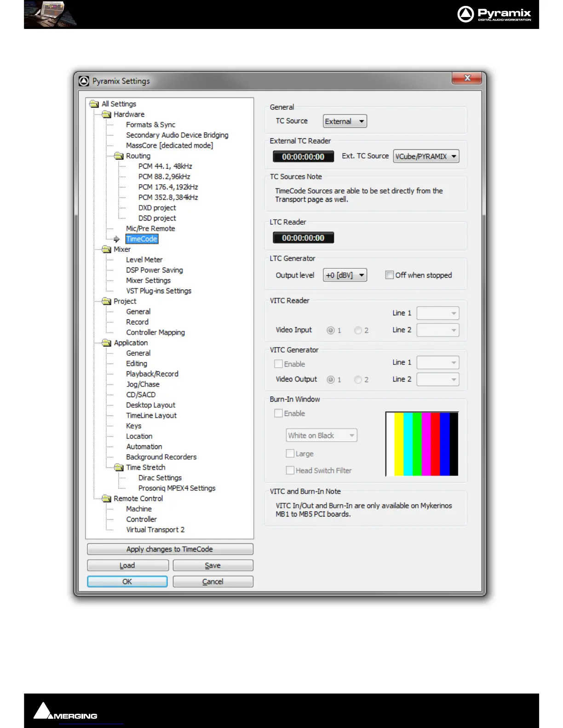Open Playback/Record settings page

pos(152,374)
